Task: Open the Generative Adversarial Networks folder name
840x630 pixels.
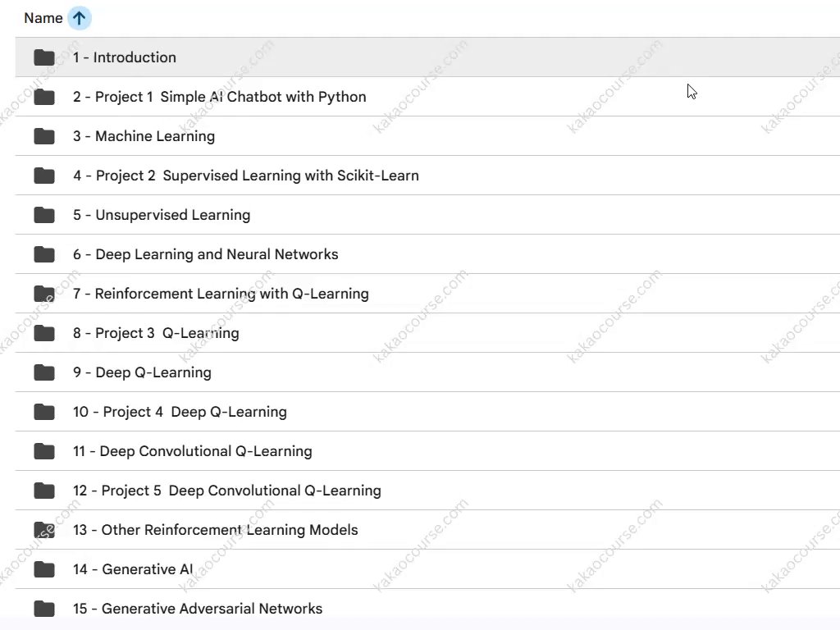Action: (197, 609)
